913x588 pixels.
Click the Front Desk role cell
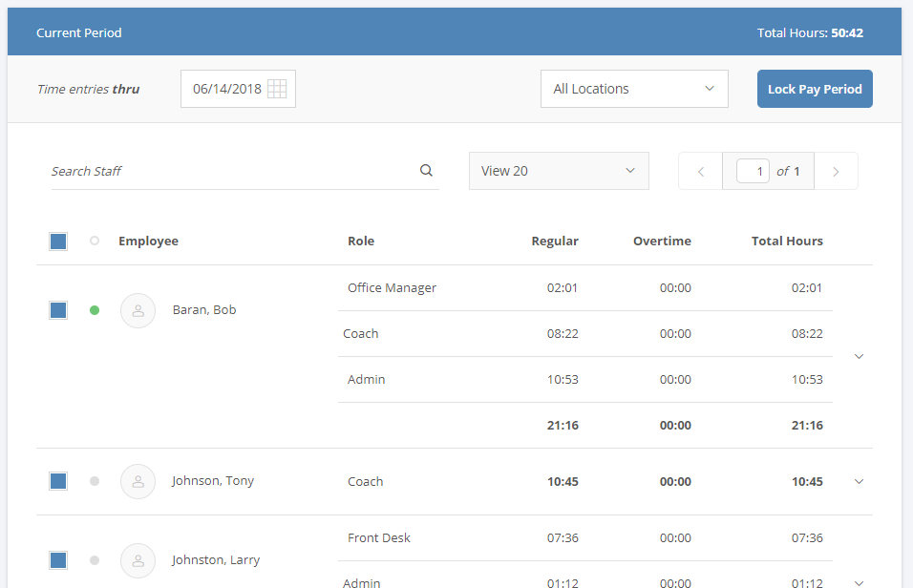pos(379,538)
